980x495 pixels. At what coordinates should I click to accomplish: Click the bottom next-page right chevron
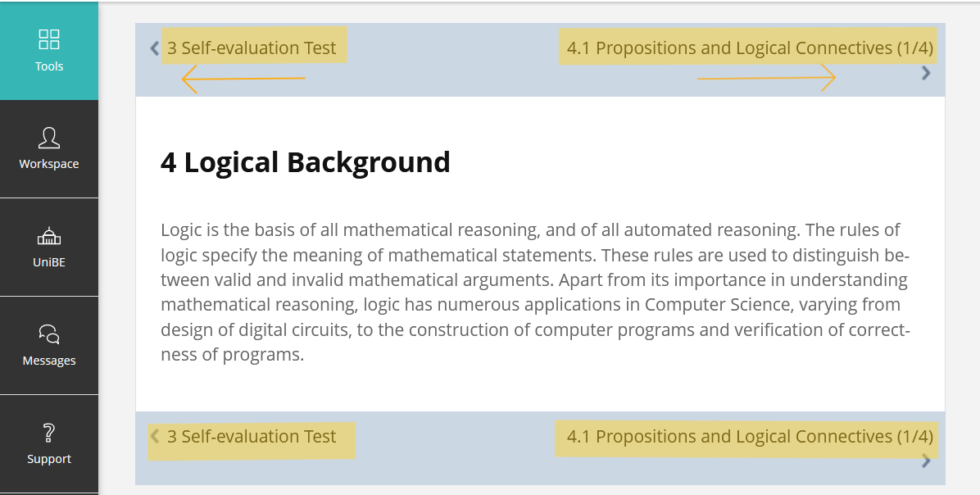coord(926,461)
